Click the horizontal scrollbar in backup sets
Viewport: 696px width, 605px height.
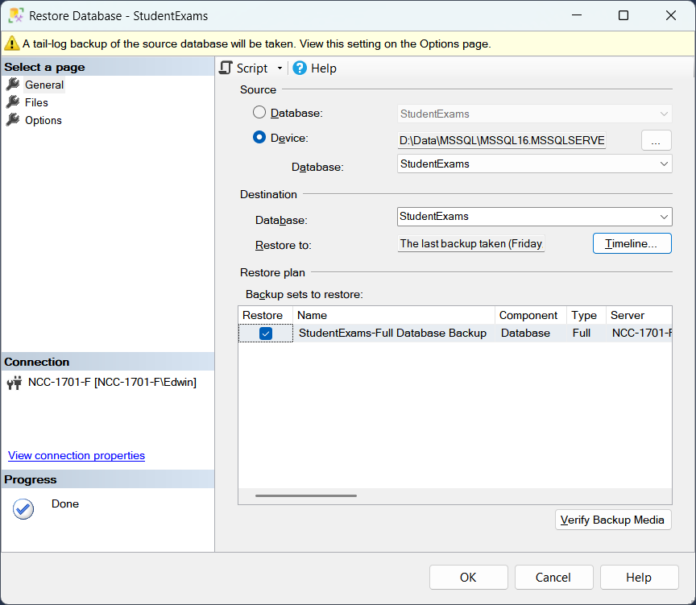coord(306,495)
